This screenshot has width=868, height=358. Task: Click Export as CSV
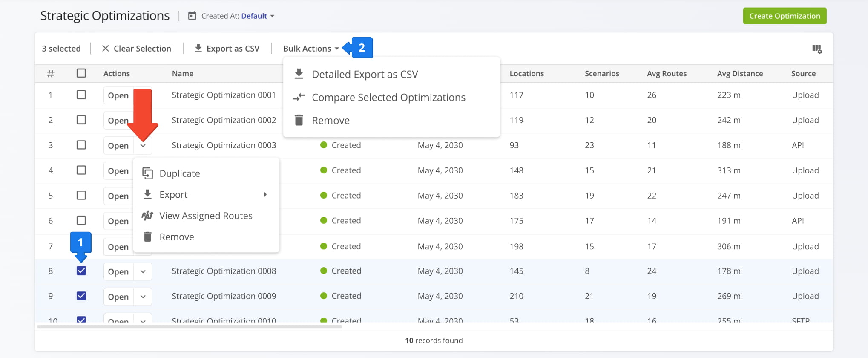(x=227, y=49)
